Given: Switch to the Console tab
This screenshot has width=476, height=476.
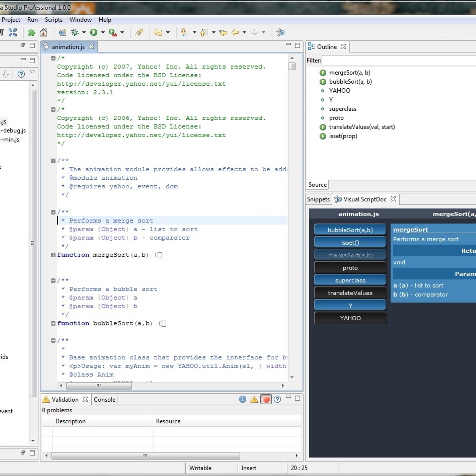Looking at the screenshot, I should pyautogui.click(x=104, y=400).
